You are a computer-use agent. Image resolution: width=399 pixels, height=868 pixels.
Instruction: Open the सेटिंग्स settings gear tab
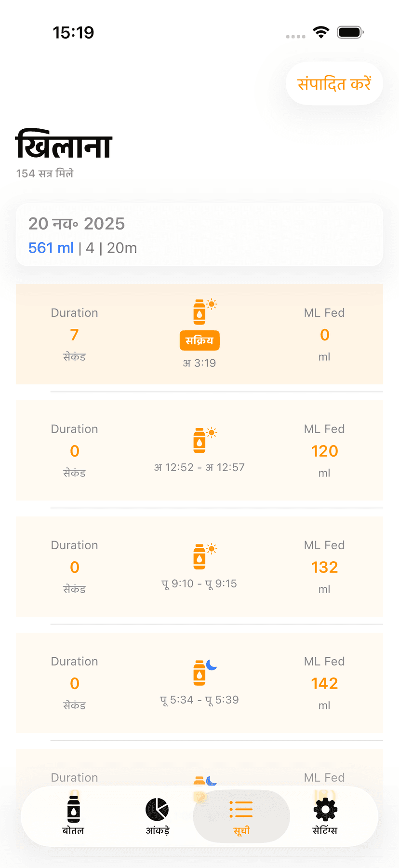[325, 815]
